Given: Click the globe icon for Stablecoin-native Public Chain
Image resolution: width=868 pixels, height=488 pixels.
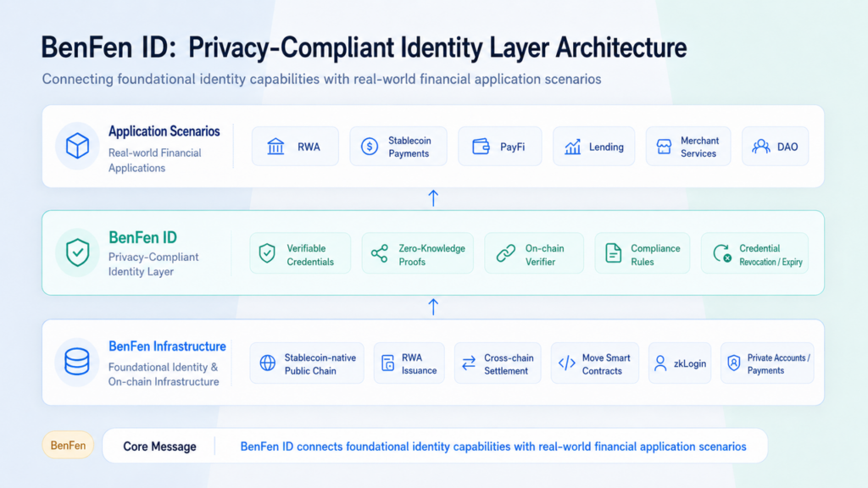Looking at the screenshot, I should click(267, 363).
